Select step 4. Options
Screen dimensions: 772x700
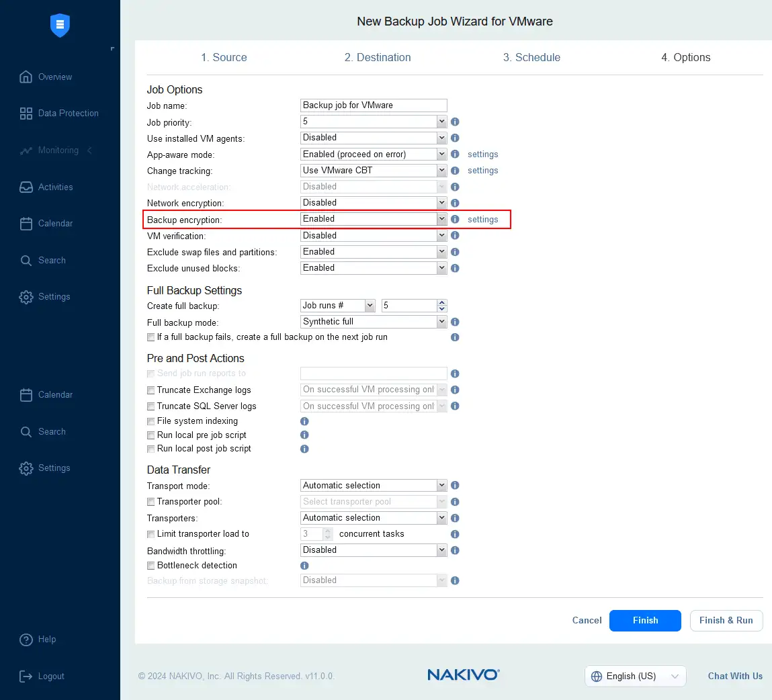coord(685,58)
